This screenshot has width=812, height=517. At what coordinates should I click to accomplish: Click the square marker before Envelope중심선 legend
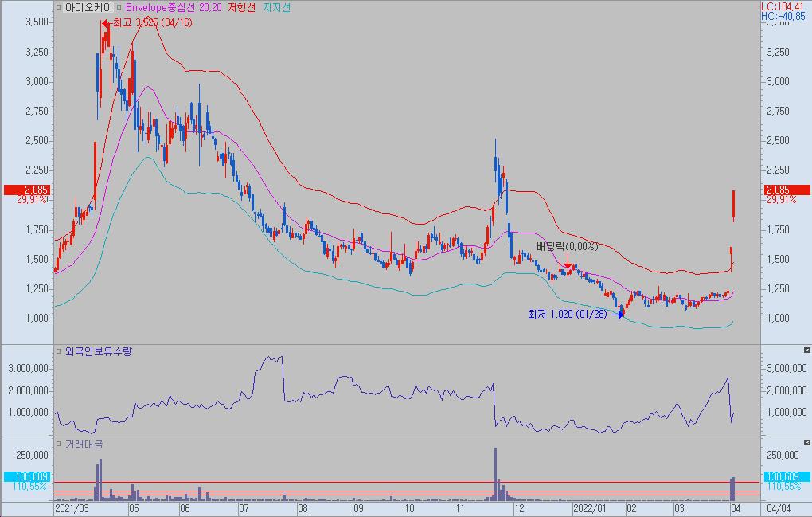click(119, 8)
